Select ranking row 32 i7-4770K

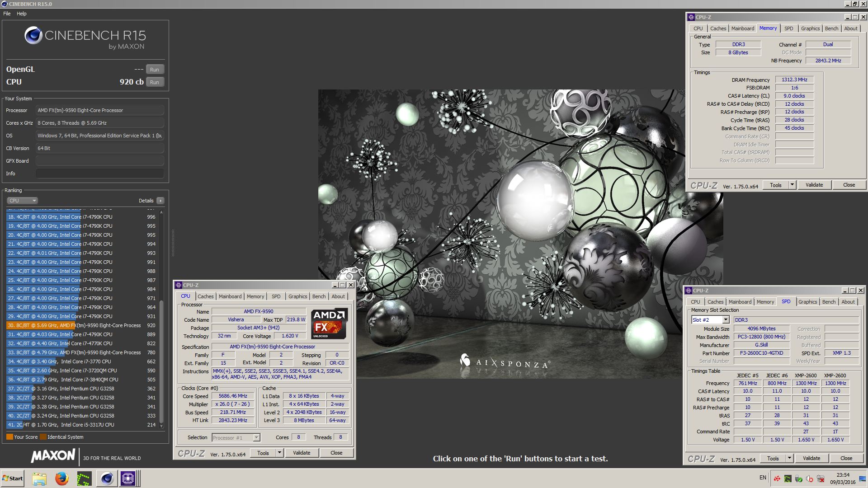coord(81,343)
